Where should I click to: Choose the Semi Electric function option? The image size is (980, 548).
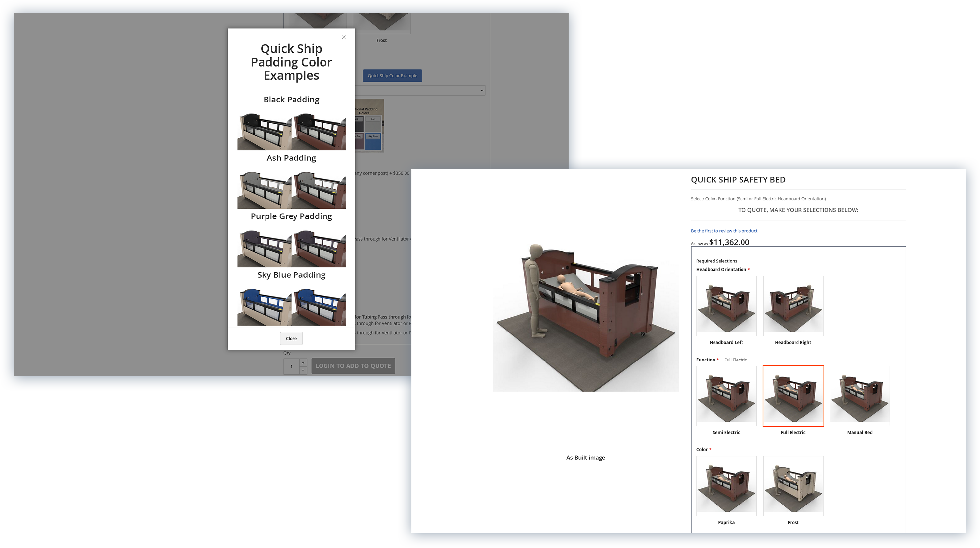pyautogui.click(x=726, y=396)
